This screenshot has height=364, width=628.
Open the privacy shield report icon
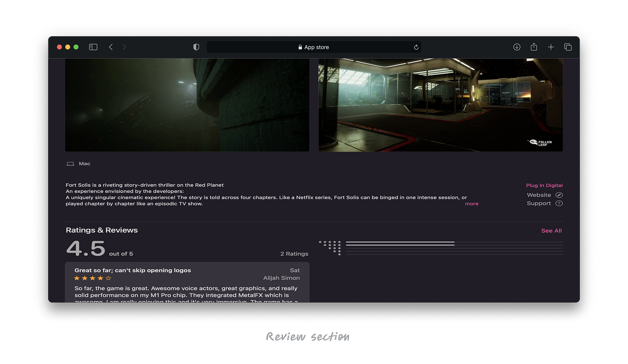[x=196, y=47]
